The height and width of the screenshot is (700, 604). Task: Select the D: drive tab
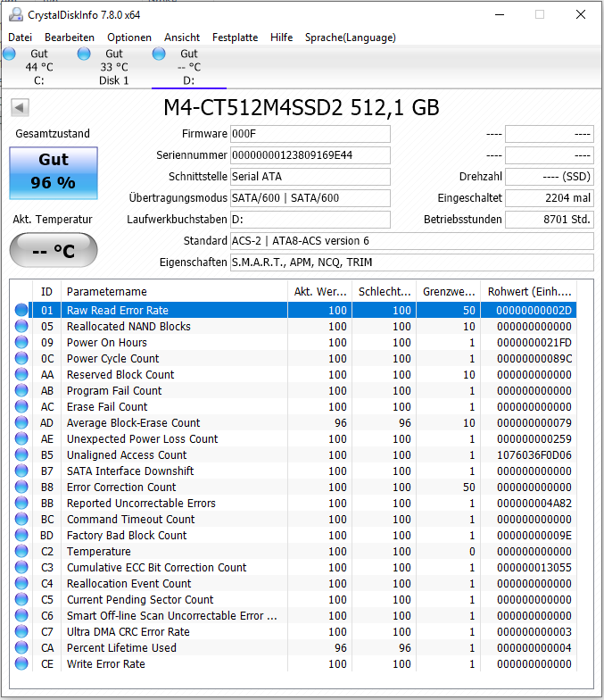[189, 67]
